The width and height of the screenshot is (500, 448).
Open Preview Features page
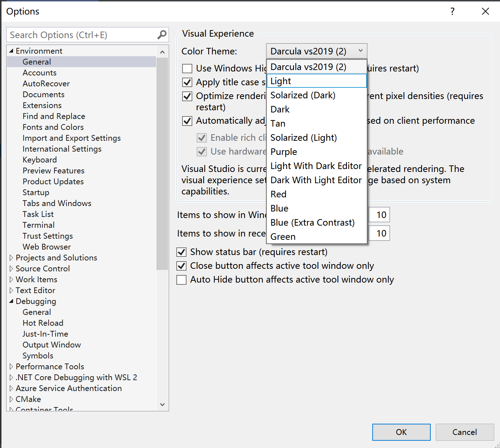click(53, 170)
